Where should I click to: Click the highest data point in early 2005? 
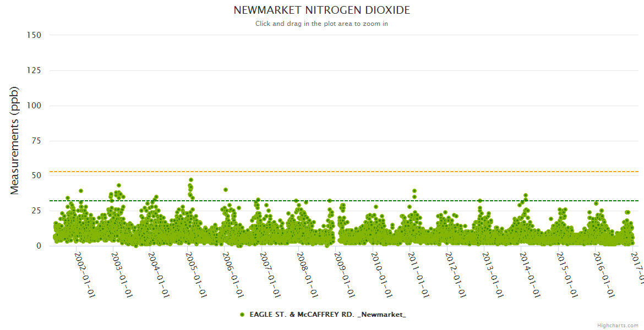pos(191,180)
